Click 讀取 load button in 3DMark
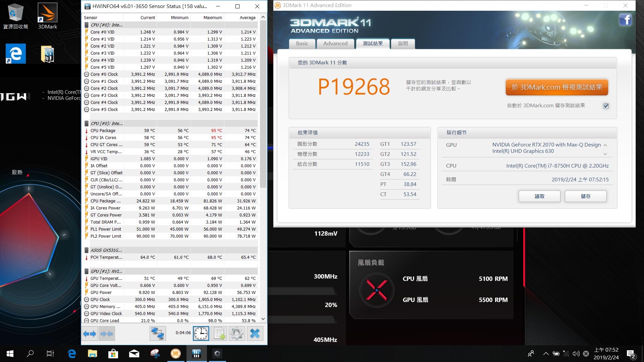The width and height of the screenshot is (644, 362). tap(539, 196)
